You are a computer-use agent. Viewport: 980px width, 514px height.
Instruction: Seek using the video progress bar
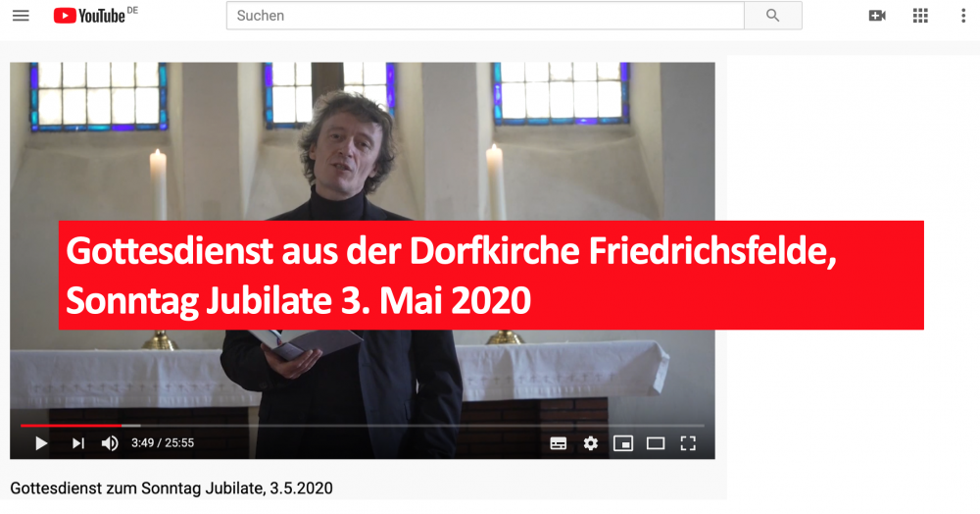pos(363,426)
